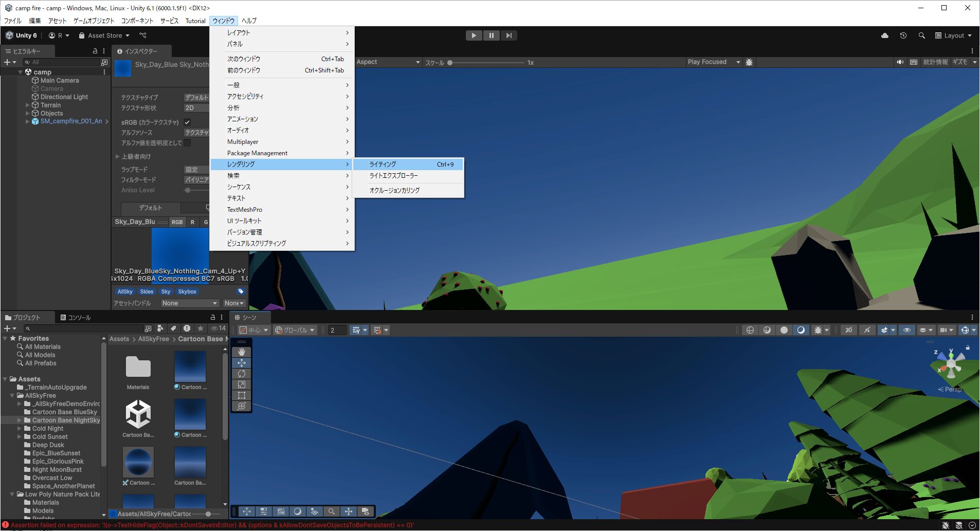Click the RGB channel button in preview
This screenshot has height=531, width=980.
click(x=177, y=222)
